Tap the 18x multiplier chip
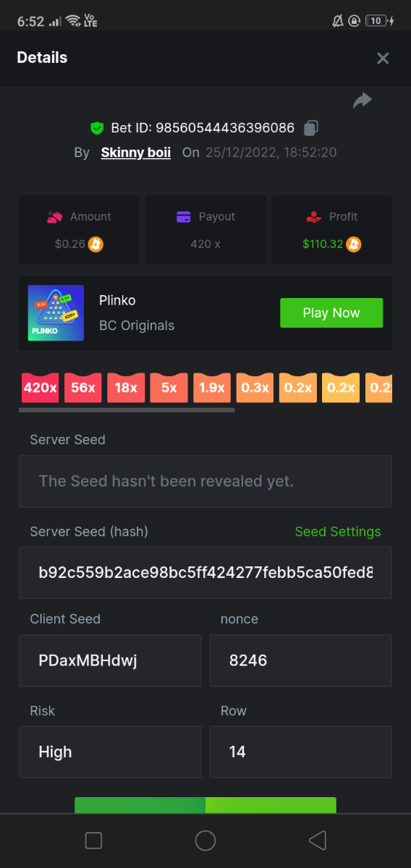This screenshot has height=868, width=411. (x=126, y=388)
